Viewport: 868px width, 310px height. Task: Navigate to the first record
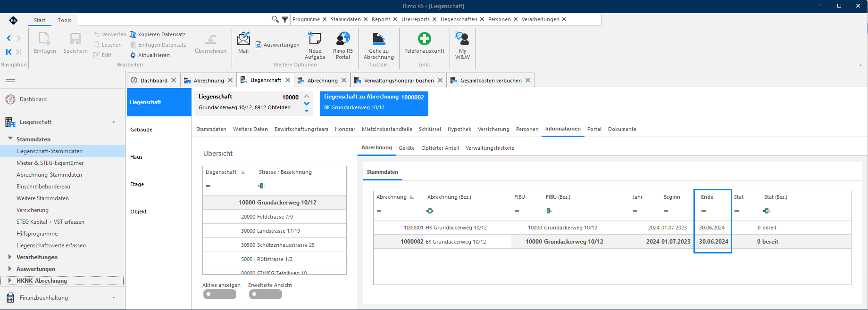pyautogui.click(x=8, y=52)
